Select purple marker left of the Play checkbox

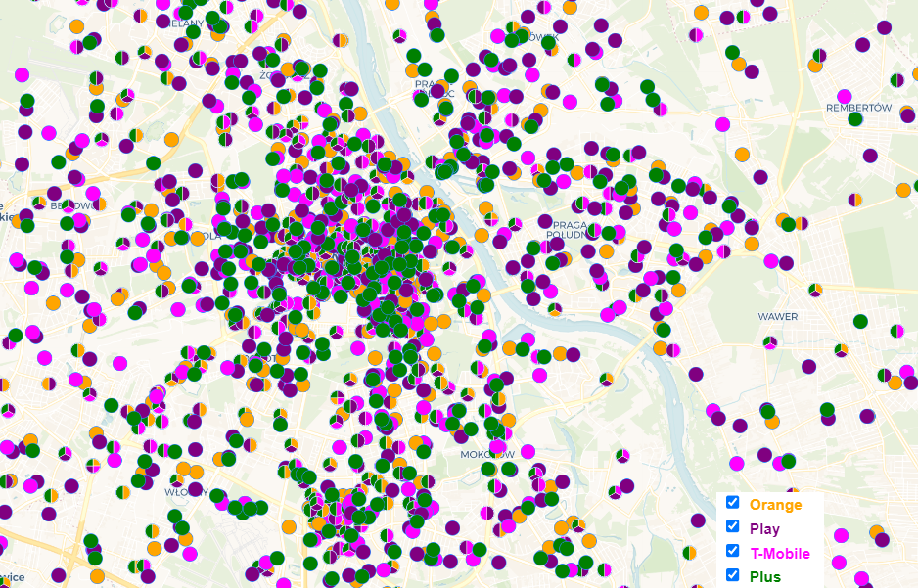point(698,520)
